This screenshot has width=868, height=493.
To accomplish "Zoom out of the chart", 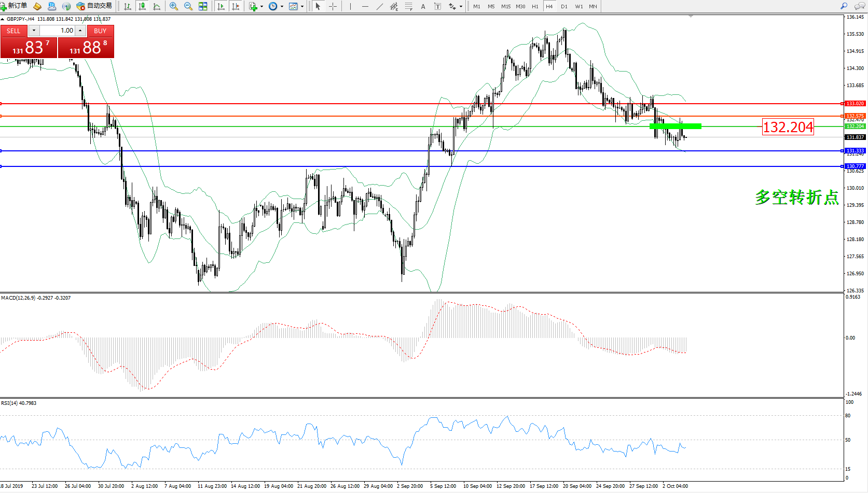I will pyautogui.click(x=188, y=6).
